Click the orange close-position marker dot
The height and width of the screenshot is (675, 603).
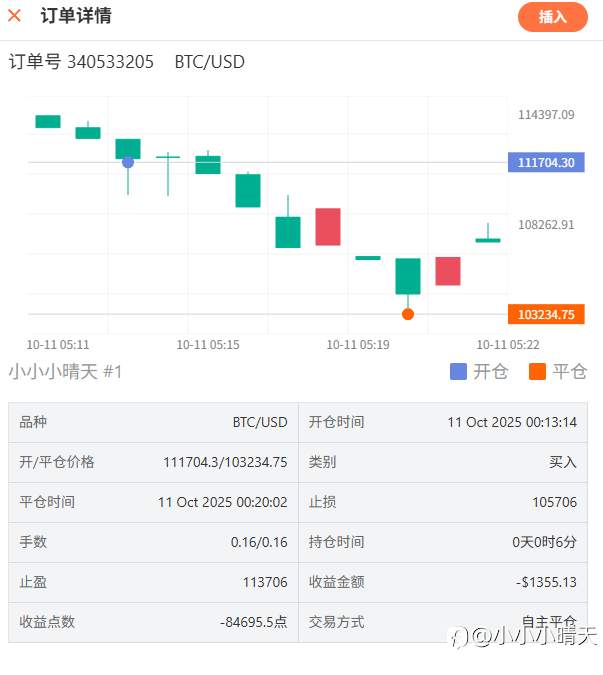pos(408,314)
